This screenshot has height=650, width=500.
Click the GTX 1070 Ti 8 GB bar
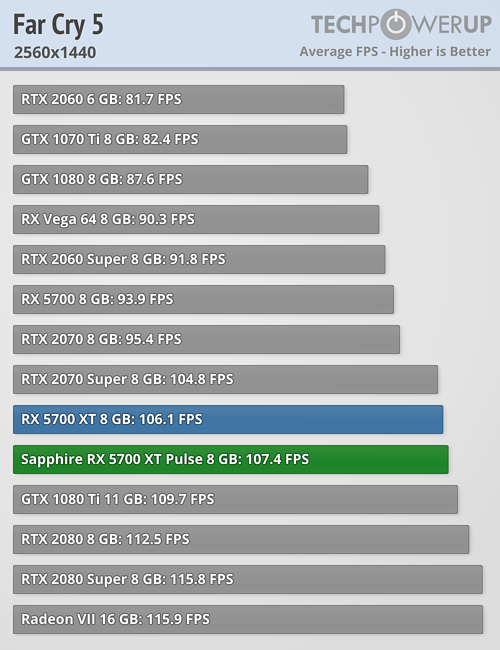(x=180, y=139)
